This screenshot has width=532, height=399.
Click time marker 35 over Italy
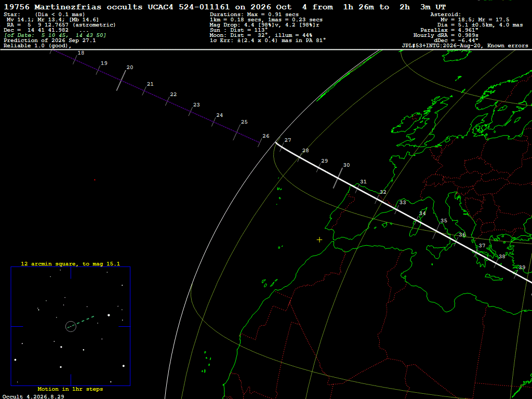[x=444, y=220]
